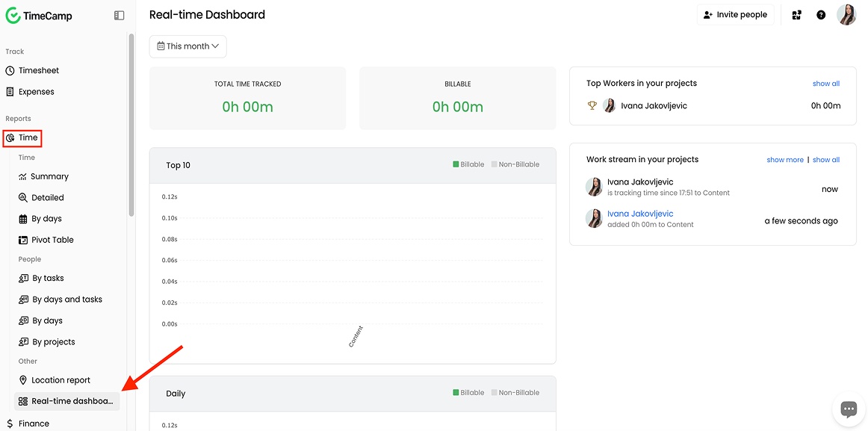This screenshot has width=868, height=431.
Task: Click the help question mark icon
Action: [x=821, y=14]
